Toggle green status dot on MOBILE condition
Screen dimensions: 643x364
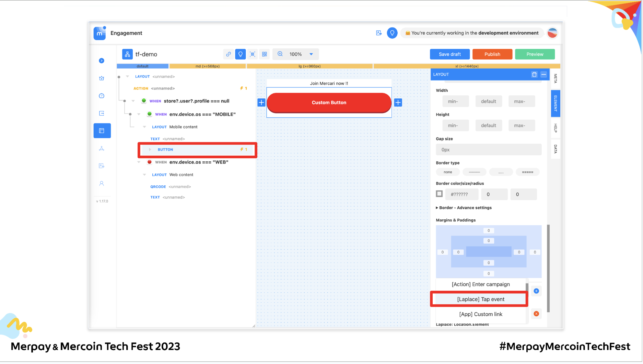[x=150, y=114]
